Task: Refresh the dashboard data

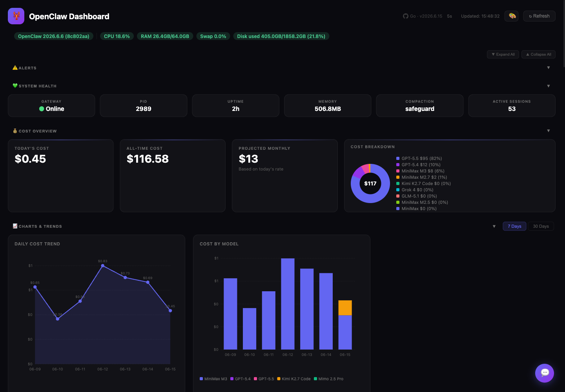Action: (x=539, y=16)
